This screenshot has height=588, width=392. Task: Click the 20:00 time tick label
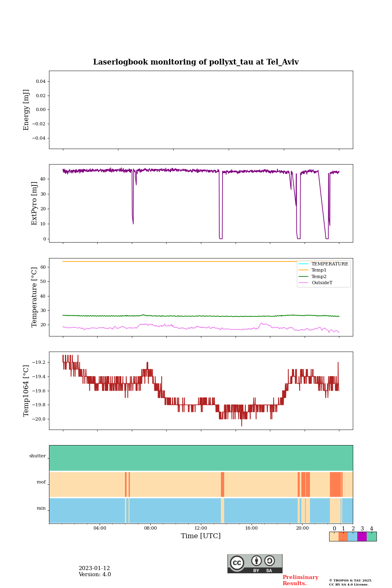[302, 528]
